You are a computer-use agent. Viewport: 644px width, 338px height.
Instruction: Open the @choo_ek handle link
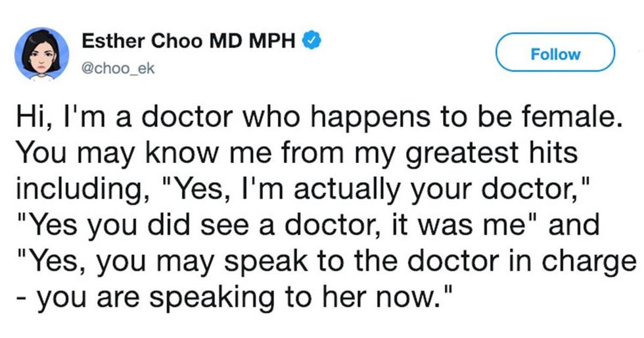(118, 68)
